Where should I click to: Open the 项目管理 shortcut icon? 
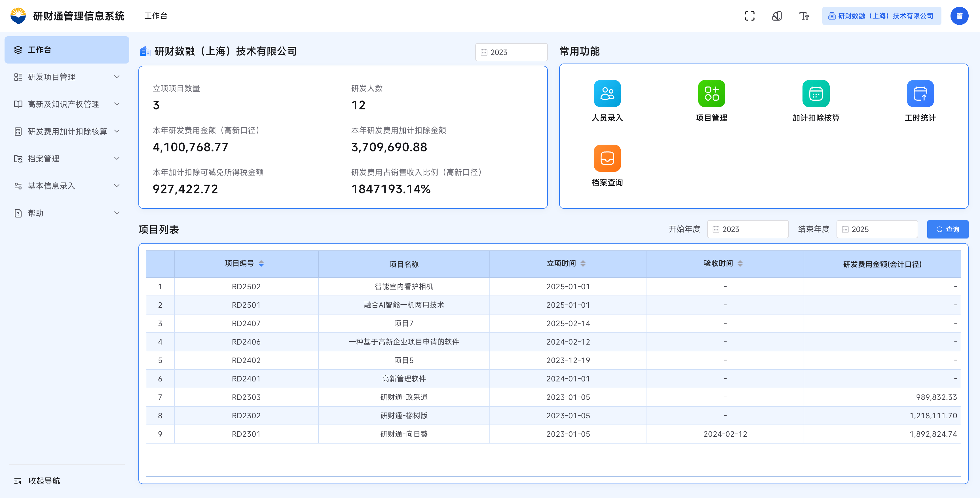[x=711, y=94]
